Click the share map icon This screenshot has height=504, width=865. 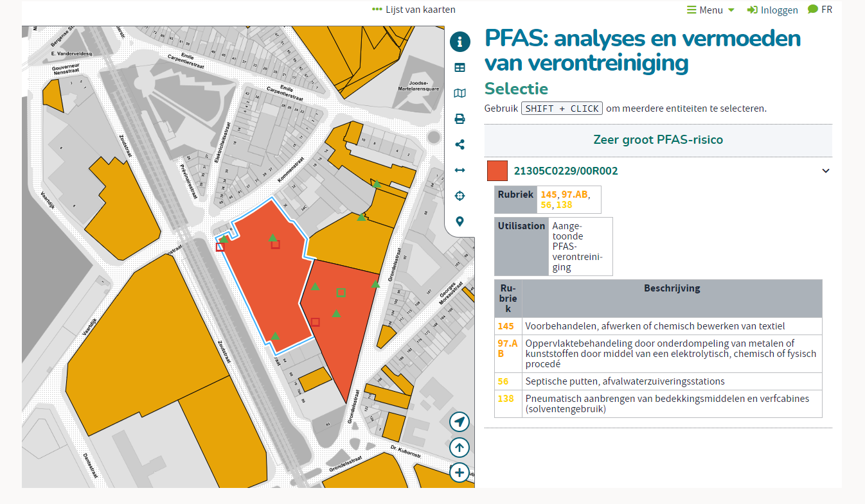459,144
